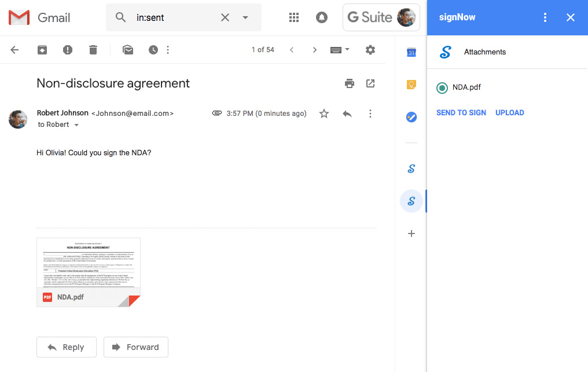Open Google Keep in the side panel
The height and width of the screenshot is (372, 588).
(411, 85)
